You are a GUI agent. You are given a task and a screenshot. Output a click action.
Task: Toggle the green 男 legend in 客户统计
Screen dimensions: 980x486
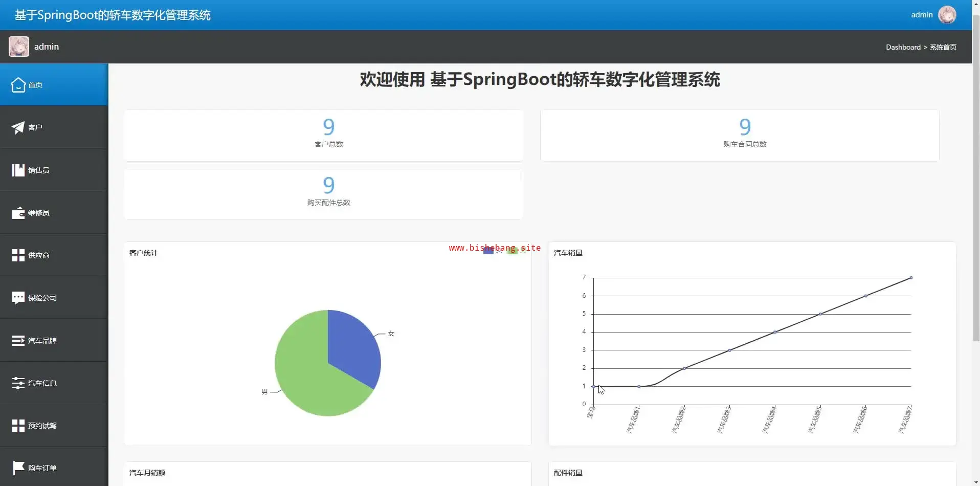(x=512, y=251)
